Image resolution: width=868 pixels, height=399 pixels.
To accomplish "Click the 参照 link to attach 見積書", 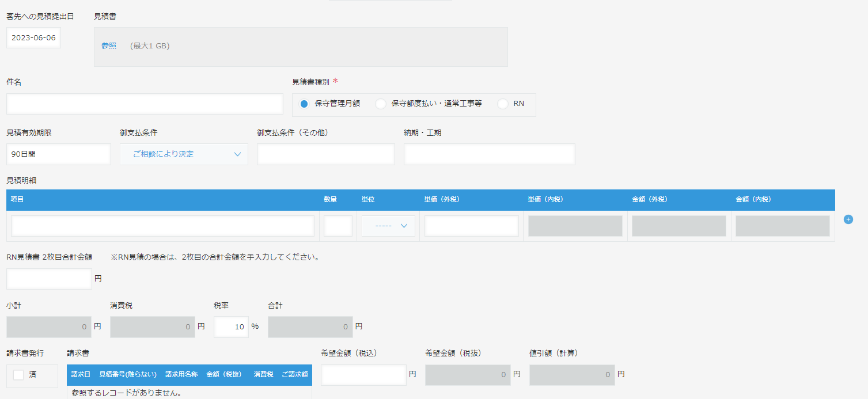I will pyautogui.click(x=109, y=45).
